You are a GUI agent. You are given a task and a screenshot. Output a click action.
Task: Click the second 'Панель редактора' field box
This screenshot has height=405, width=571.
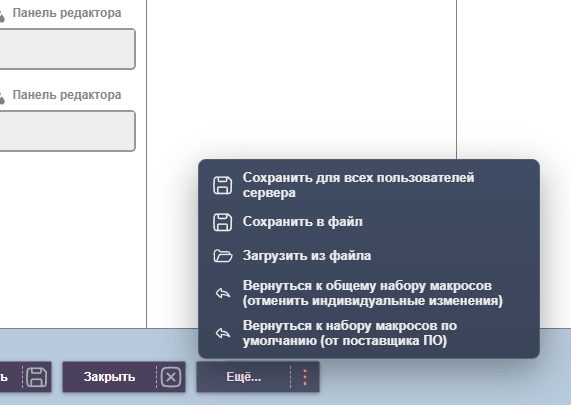(67, 131)
